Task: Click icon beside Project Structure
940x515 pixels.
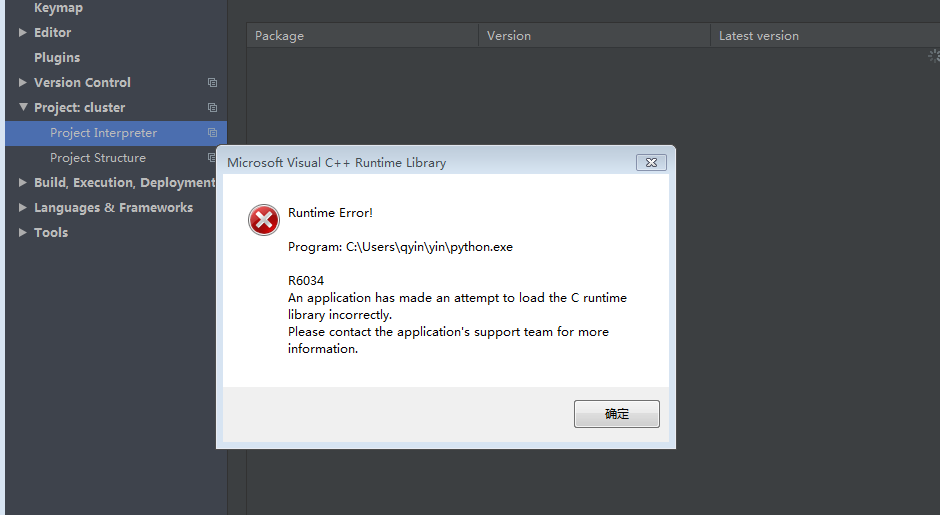Action: pyautogui.click(x=211, y=158)
